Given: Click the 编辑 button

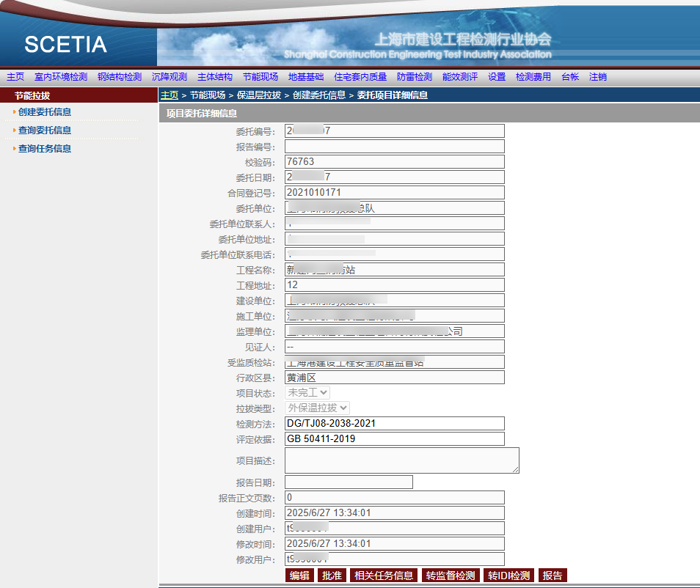Looking at the screenshot, I should click(299, 576).
